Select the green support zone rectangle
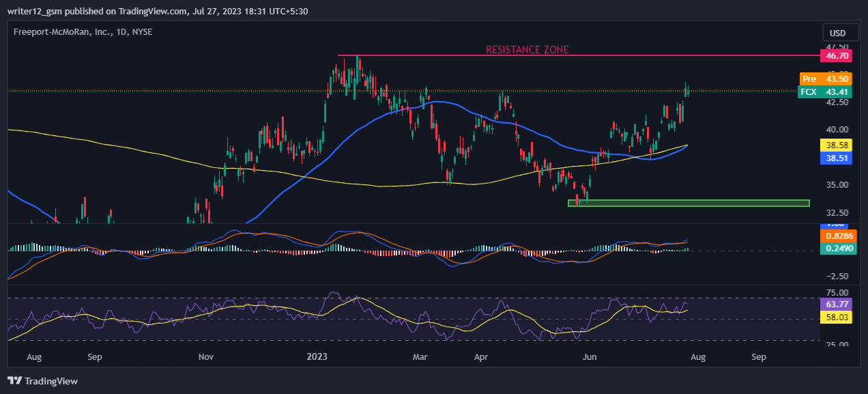This screenshot has width=868, height=394. click(689, 203)
